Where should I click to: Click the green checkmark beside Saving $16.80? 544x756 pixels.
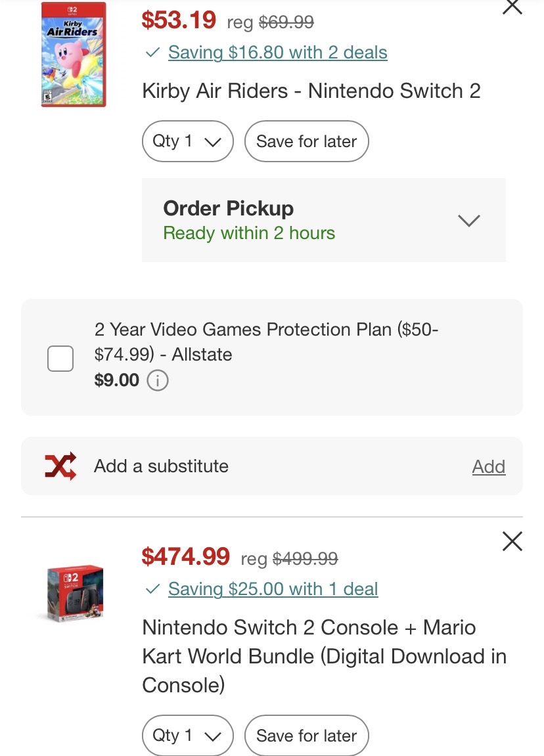pos(153,53)
